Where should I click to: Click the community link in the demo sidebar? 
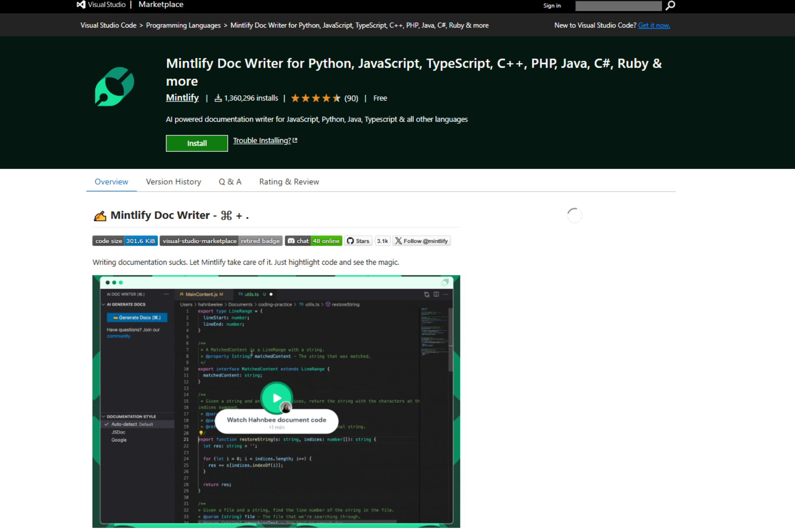(x=119, y=336)
